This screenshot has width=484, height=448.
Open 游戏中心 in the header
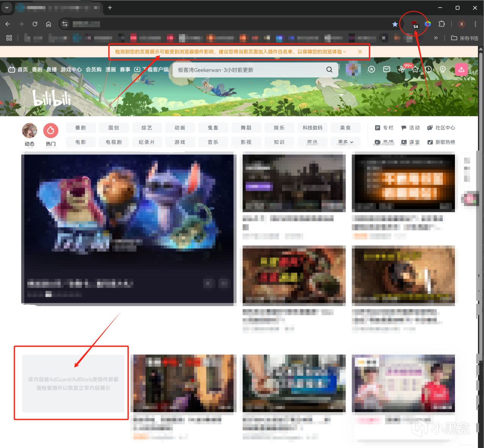(71, 70)
